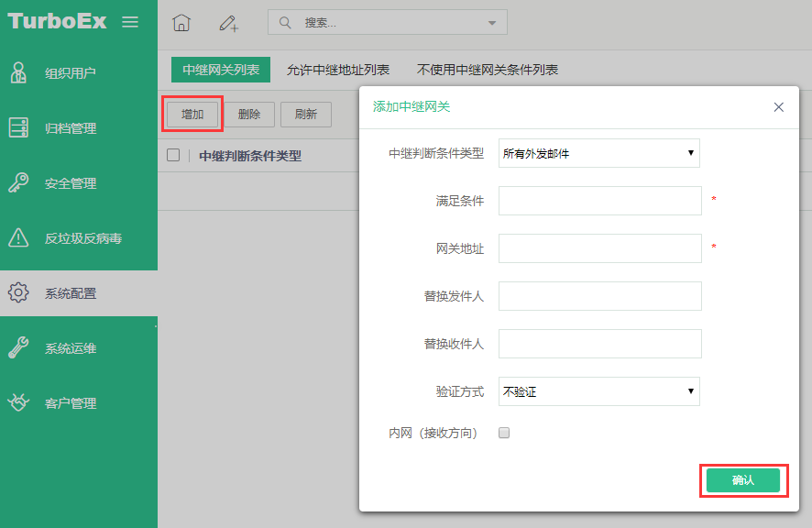Tick the select-all checkbox in the table header
The image size is (812, 528).
tap(173, 155)
